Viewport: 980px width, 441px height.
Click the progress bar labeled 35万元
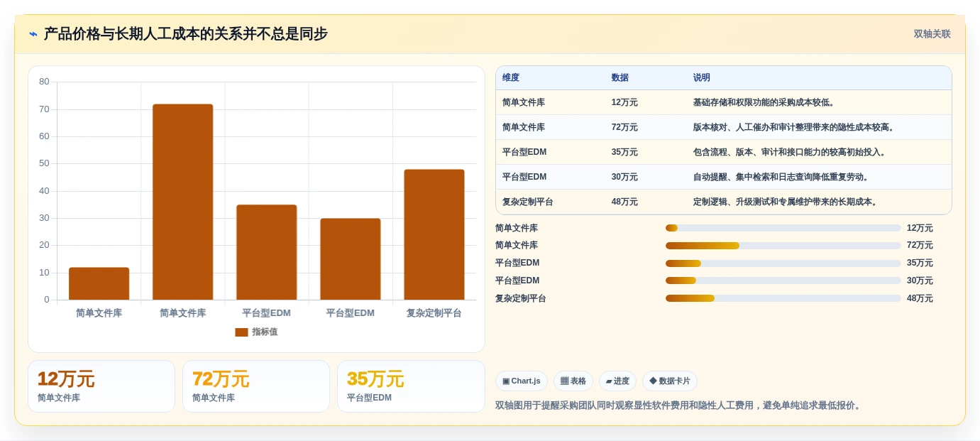point(783,263)
